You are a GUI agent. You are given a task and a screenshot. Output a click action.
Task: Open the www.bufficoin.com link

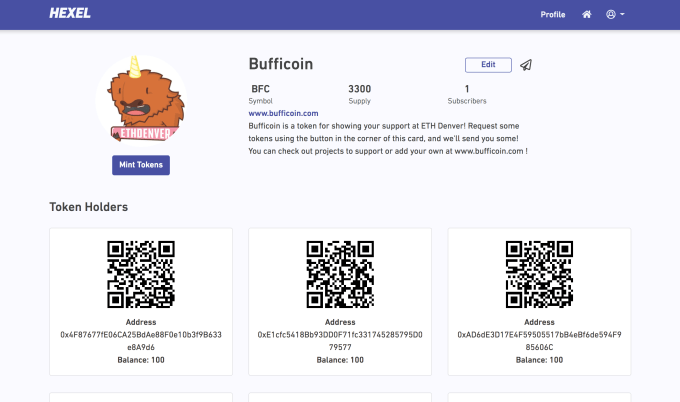pyautogui.click(x=283, y=113)
